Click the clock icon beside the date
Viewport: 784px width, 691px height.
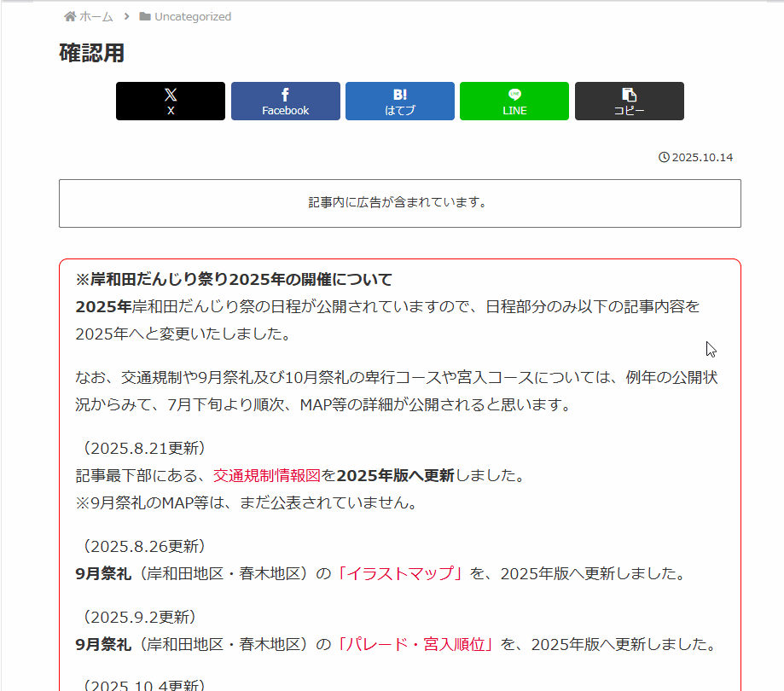[664, 157]
